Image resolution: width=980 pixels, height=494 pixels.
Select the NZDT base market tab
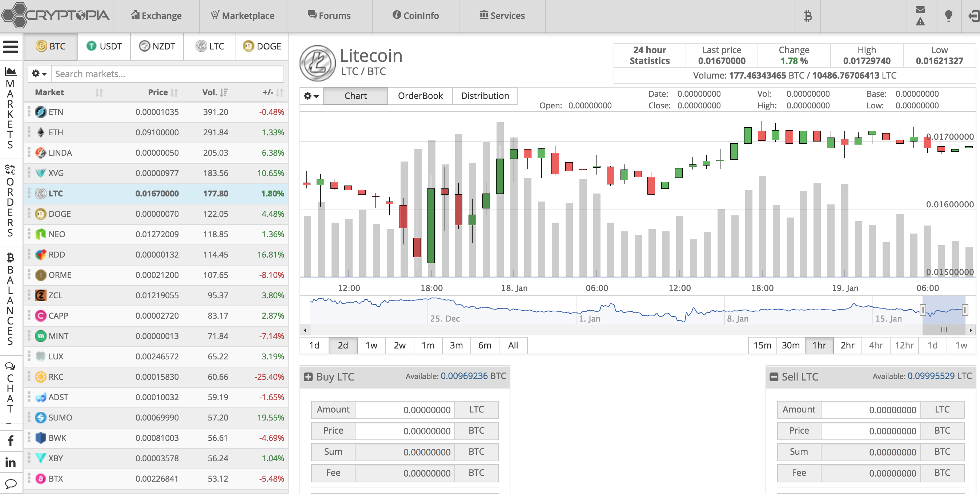[x=157, y=47]
